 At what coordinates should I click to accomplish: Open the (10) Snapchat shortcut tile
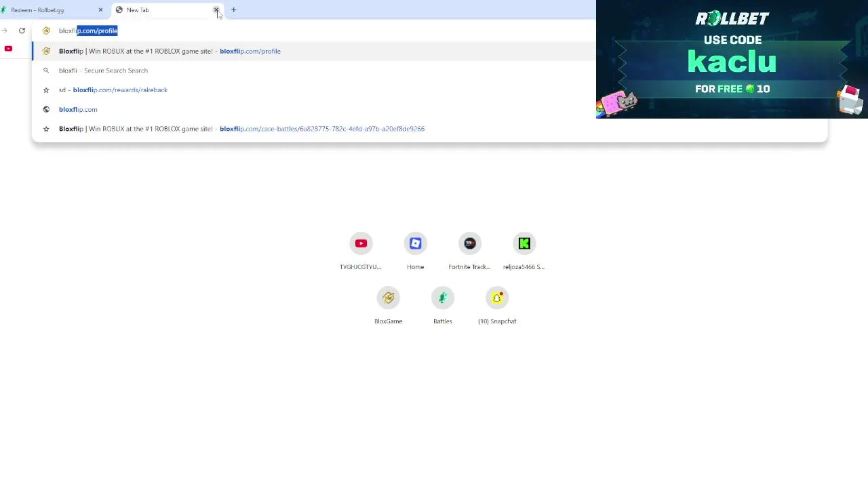497,306
